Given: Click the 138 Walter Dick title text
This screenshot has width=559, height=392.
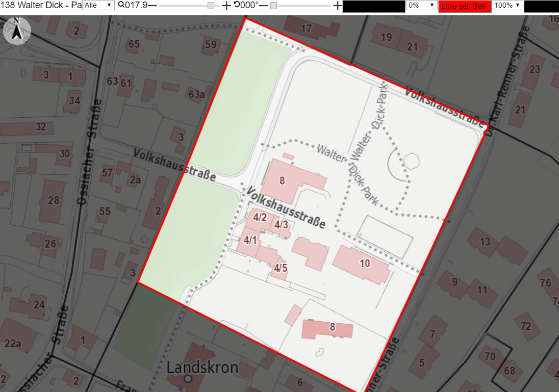Looking at the screenshot, I should [32, 5].
